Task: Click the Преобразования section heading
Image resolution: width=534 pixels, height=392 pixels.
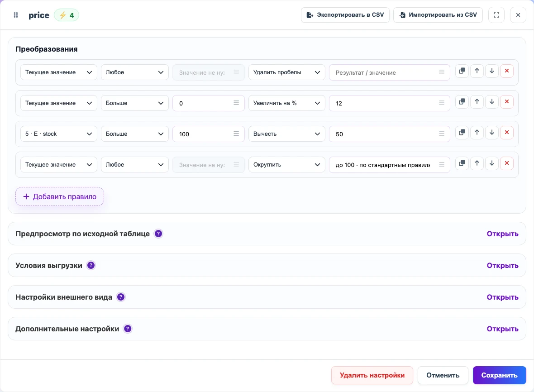Action: [x=47, y=49]
